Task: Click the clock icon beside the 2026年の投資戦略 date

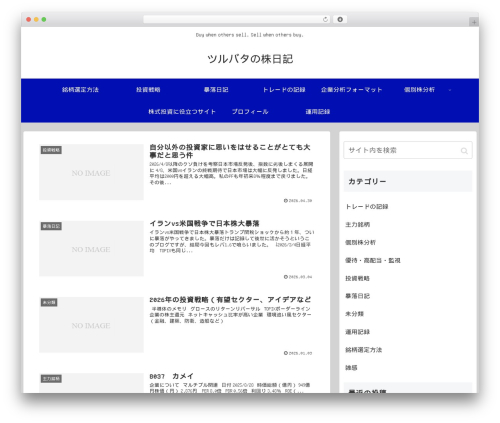Action: (x=286, y=353)
